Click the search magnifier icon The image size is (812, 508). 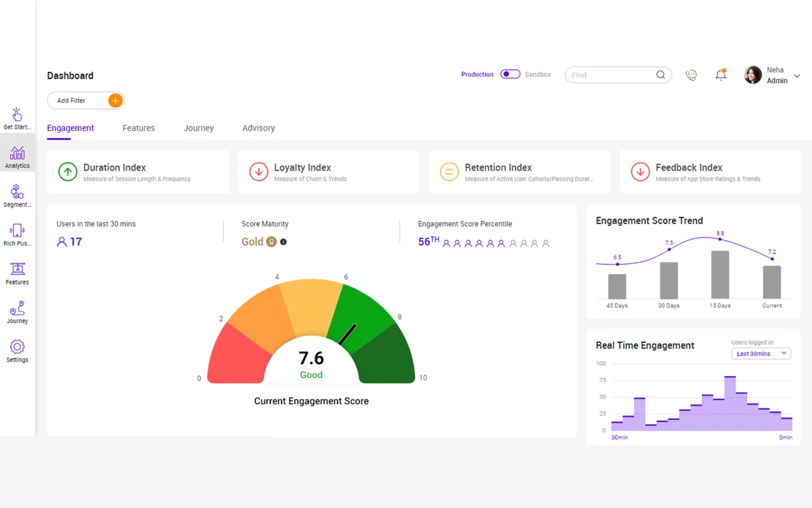pos(660,75)
